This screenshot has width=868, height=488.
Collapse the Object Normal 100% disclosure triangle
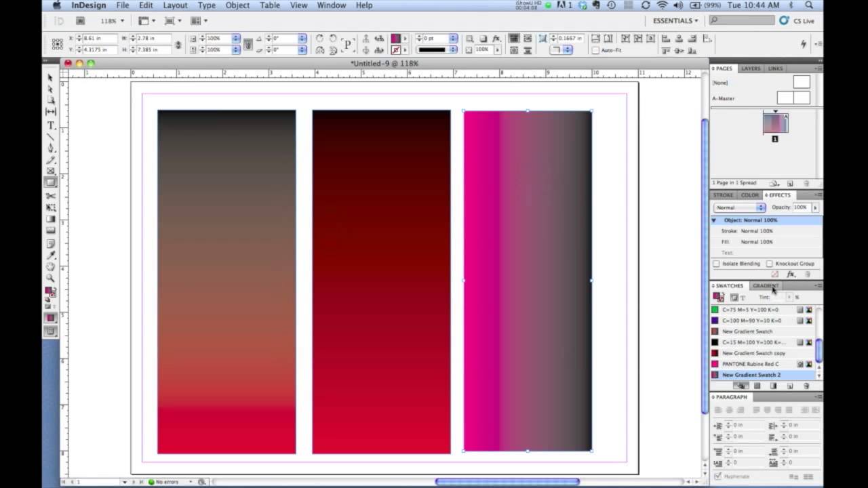pyautogui.click(x=714, y=220)
